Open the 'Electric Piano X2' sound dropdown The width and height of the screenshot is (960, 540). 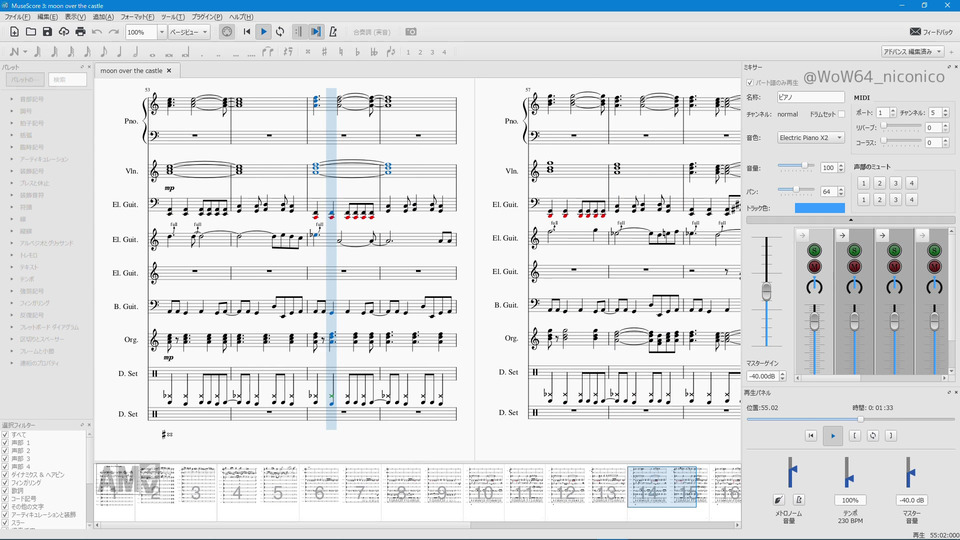(x=811, y=138)
